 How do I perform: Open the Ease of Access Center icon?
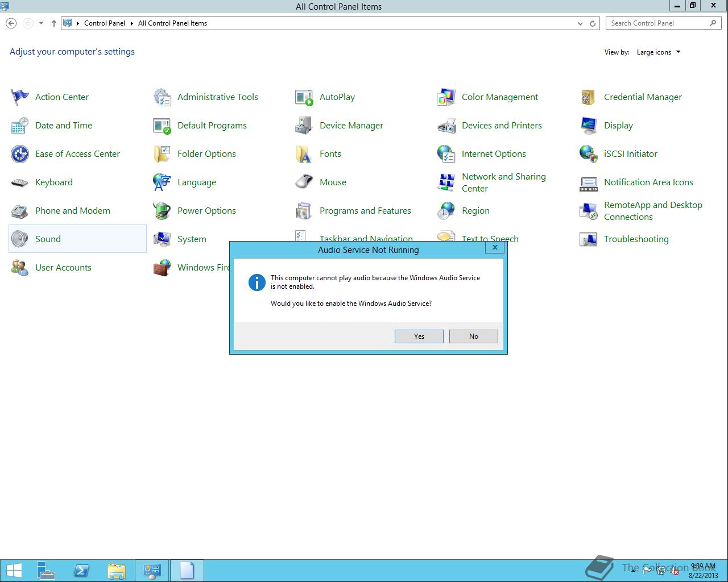tap(20, 154)
